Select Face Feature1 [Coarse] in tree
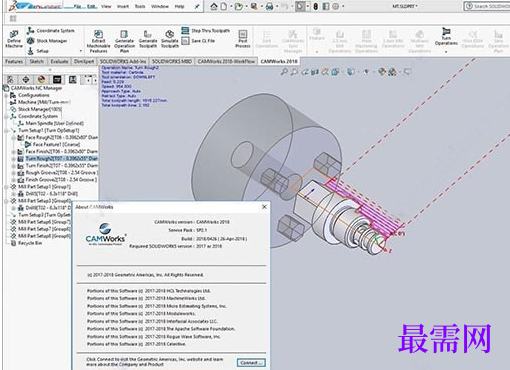 tap(53, 144)
